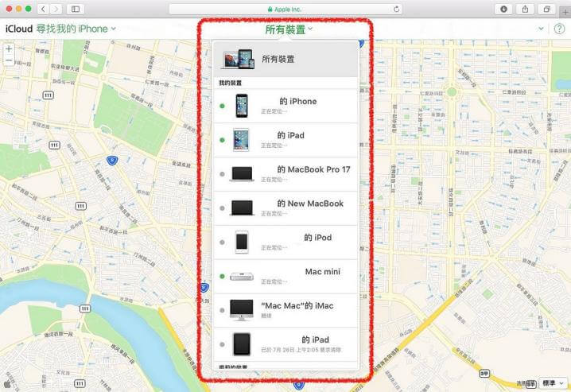Expand account menu chevron beside help icon
The width and height of the screenshot is (571, 392).
coord(541,29)
